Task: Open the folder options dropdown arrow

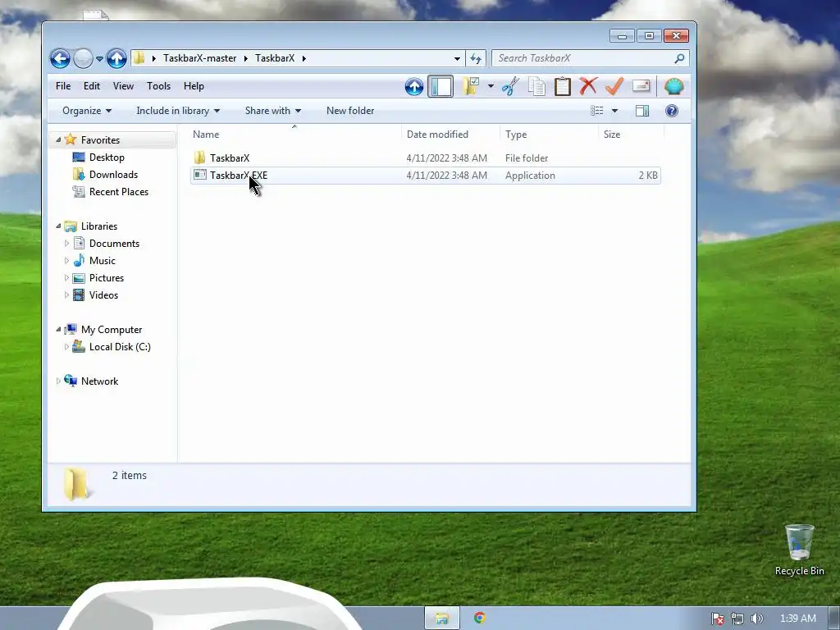Action: pyautogui.click(x=491, y=86)
